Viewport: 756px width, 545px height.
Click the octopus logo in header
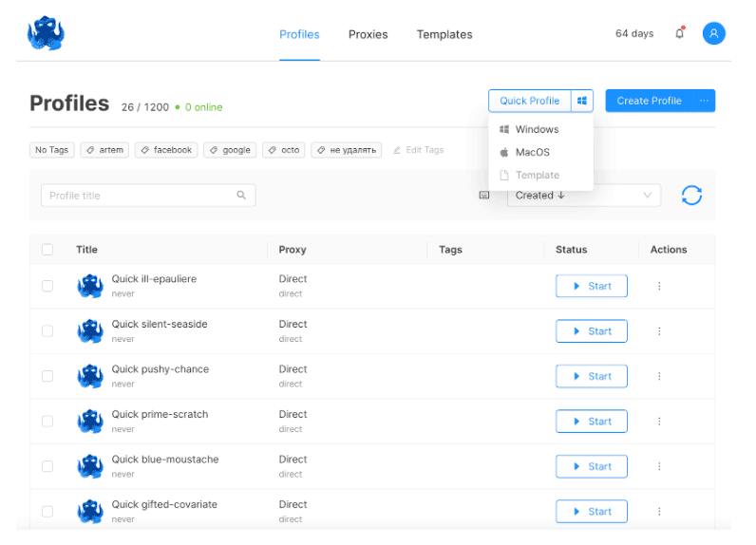pyautogui.click(x=45, y=33)
